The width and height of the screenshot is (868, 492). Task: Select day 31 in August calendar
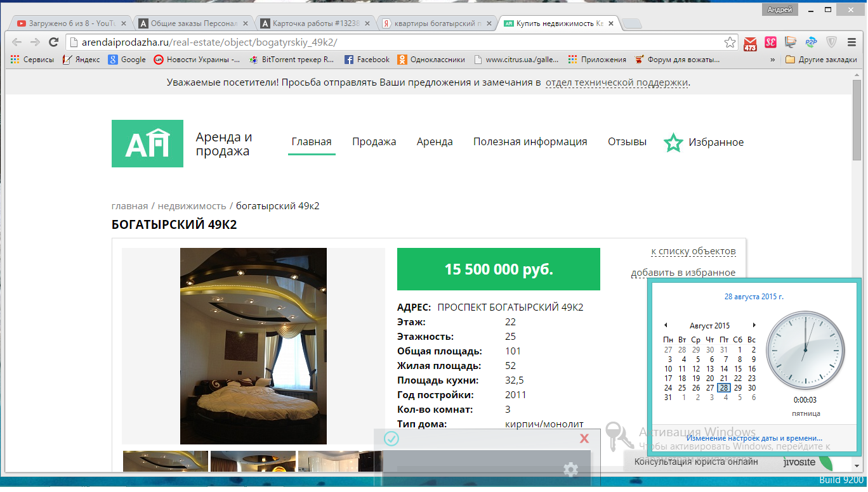(x=668, y=398)
